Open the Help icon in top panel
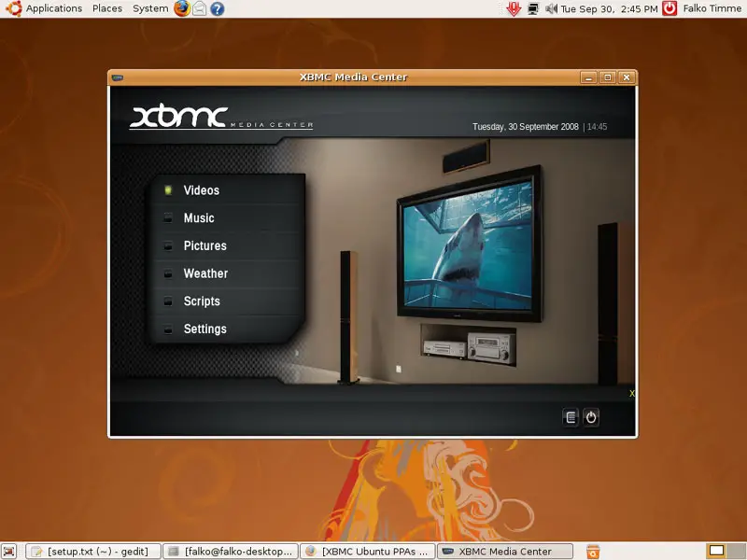The height and width of the screenshot is (560, 747). [218, 8]
